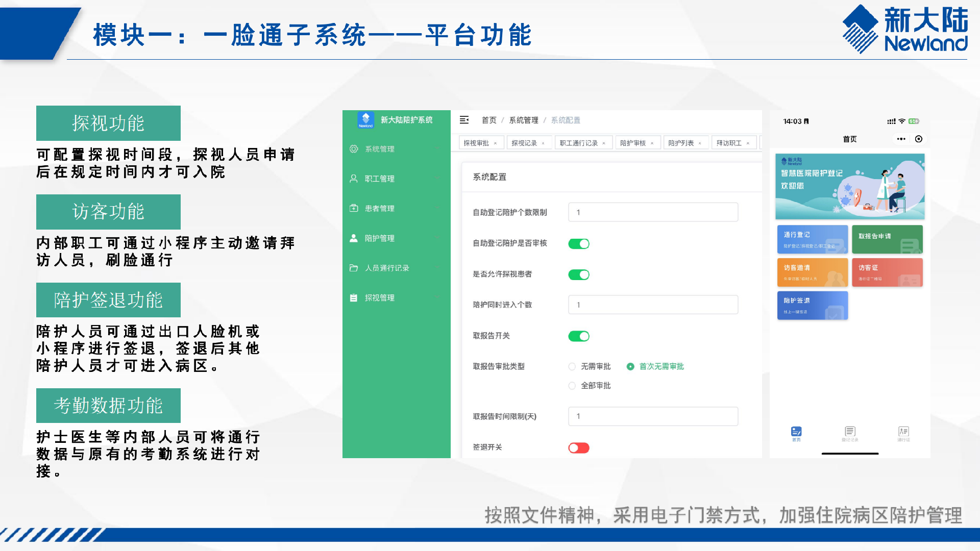The image size is (980, 551).
Task: Open the 职工通行记录 tab
Action: click(x=578, y=143)
